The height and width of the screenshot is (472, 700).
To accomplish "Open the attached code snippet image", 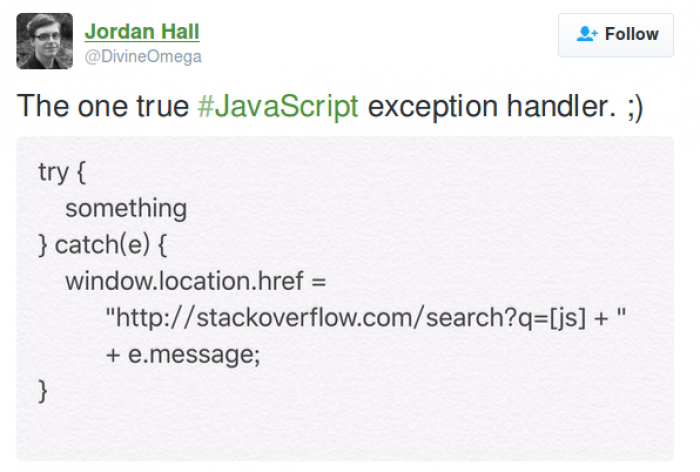I will (x=345, y=298).
